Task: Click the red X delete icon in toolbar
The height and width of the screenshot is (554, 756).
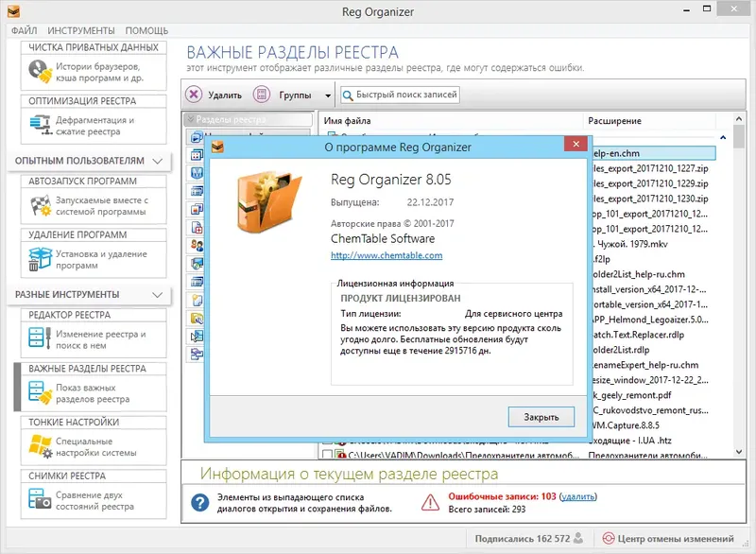Action: pyautogui.click(x=194, y=94)
